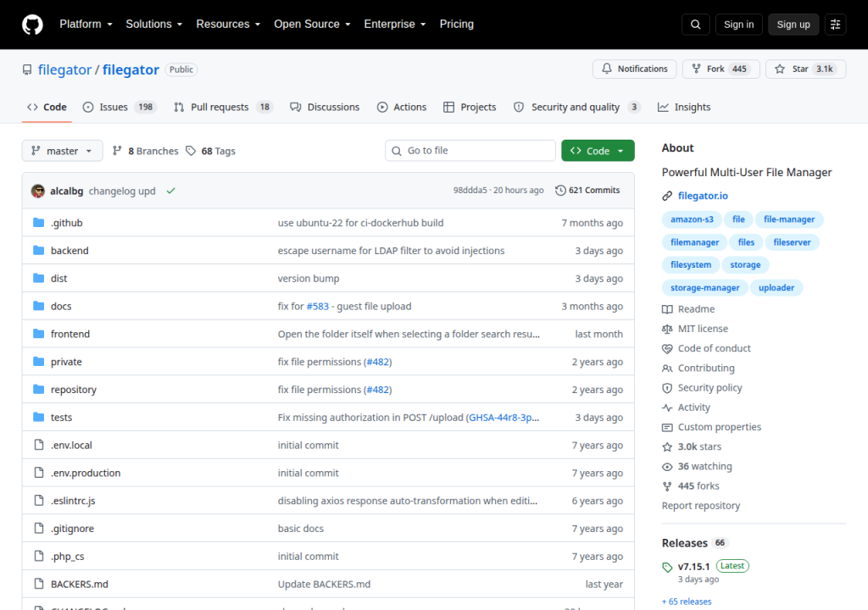Open the Actions tab
This screenshot has width=868, height=610.
pyautogui.click(x=402, y=107)
